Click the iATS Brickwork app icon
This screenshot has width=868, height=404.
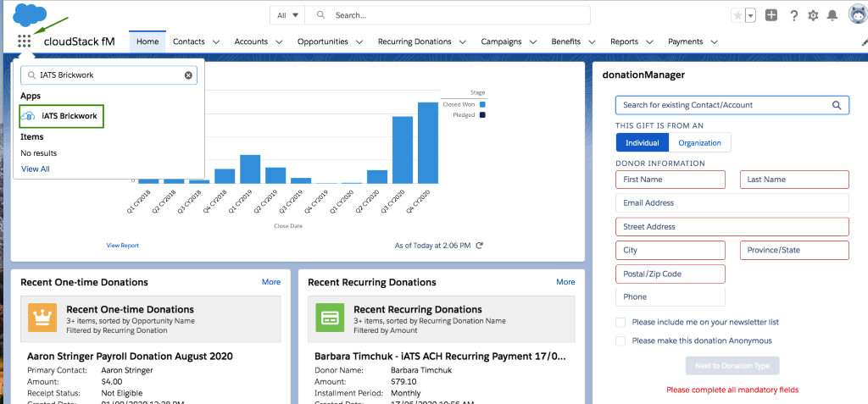pos(28,116)
